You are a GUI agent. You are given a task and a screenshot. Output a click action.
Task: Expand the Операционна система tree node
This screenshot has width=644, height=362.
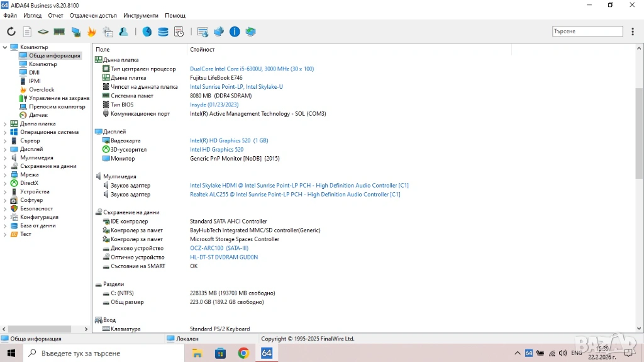tap(5, 132)
